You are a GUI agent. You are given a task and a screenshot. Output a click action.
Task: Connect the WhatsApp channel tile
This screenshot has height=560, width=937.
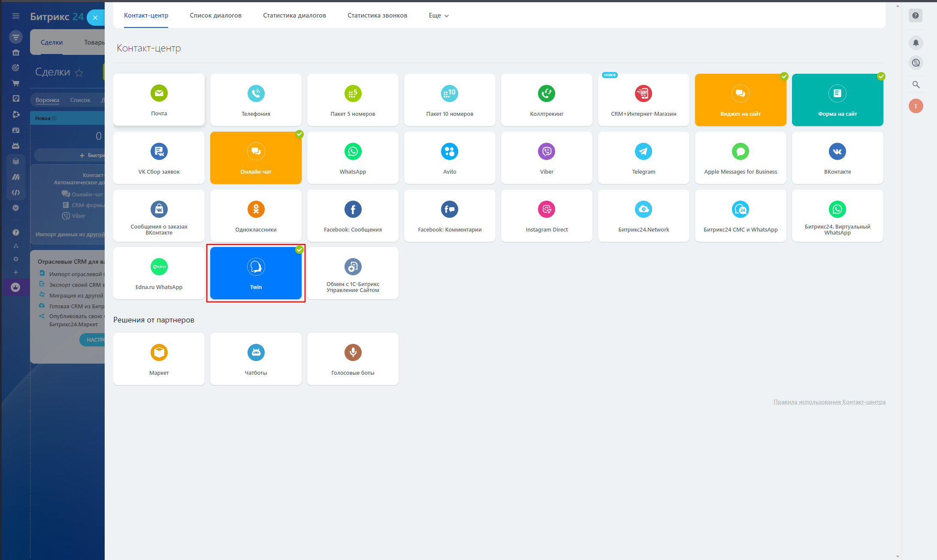pos(353,157)
